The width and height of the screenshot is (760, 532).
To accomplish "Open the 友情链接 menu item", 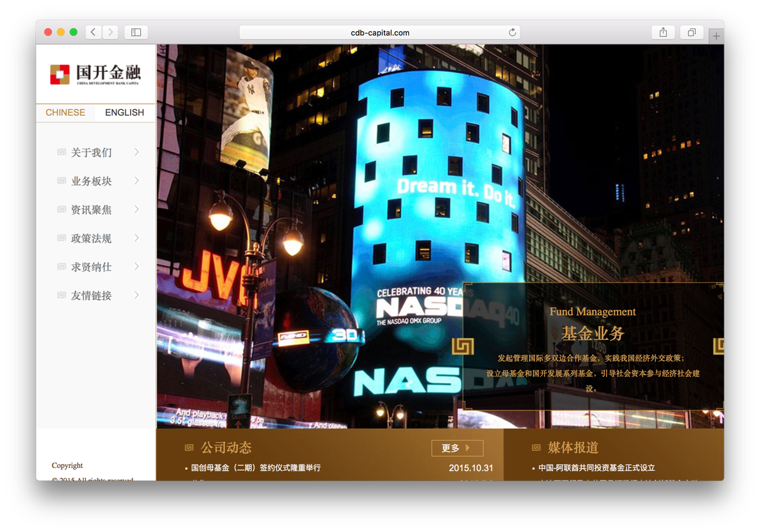I will tap(91, 295).
